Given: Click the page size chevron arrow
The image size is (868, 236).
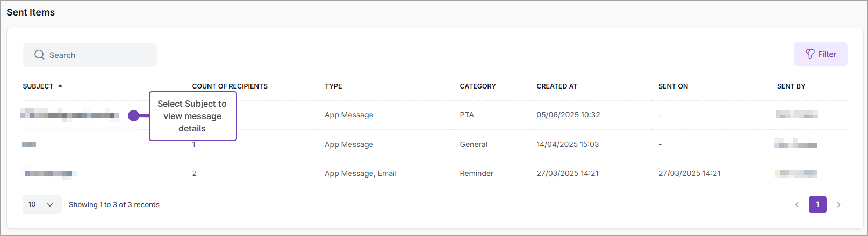Looking at the screenshot, I should (x=51, y=204).
